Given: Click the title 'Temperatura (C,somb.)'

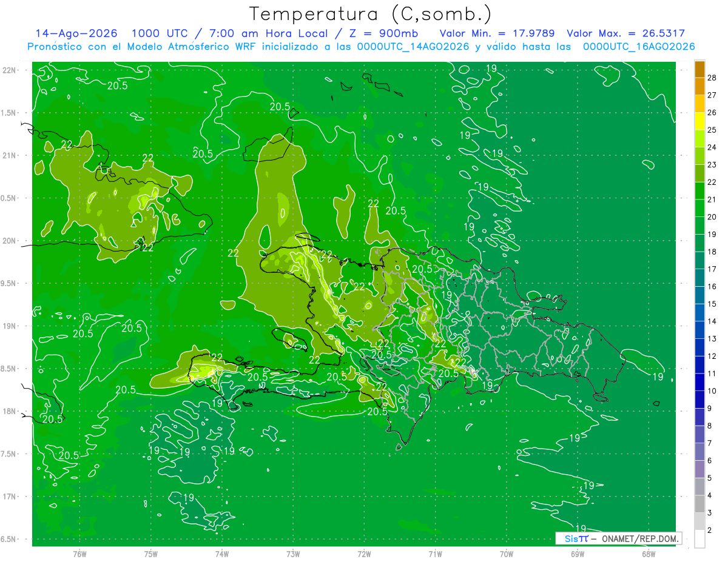Looking at the screenshot, I should coord(371,14).
